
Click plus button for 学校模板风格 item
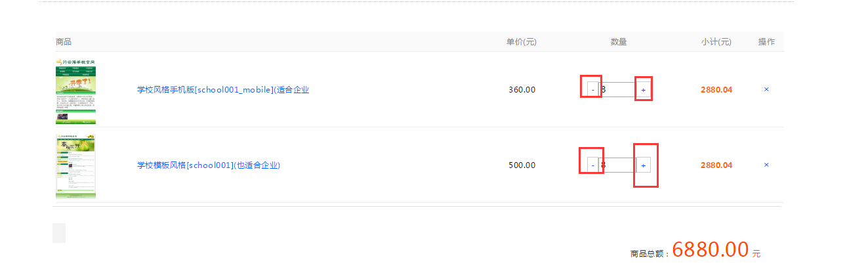(x=643, y=165)
